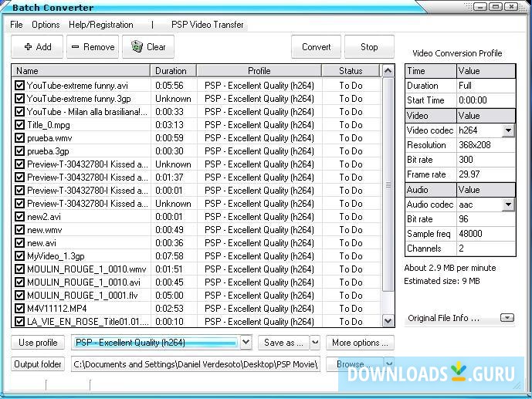This screenshot has width=532, height=399.
Task: Click the file list scroll down arrow
Action: (388, 320)
